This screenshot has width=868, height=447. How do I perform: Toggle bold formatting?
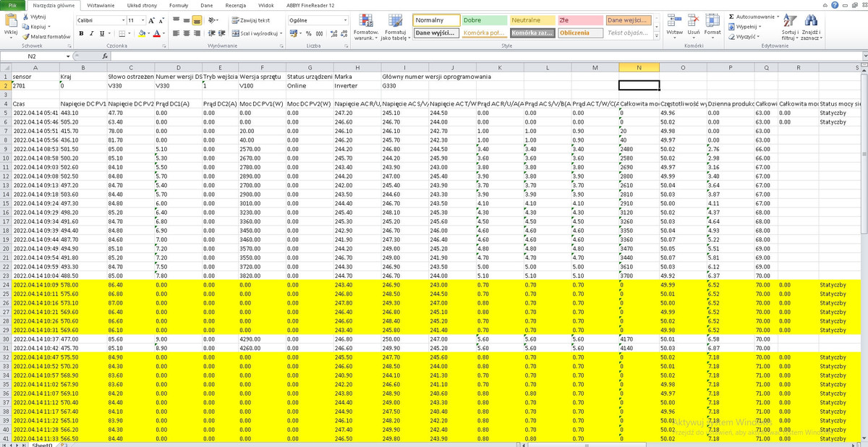(82, 33)
